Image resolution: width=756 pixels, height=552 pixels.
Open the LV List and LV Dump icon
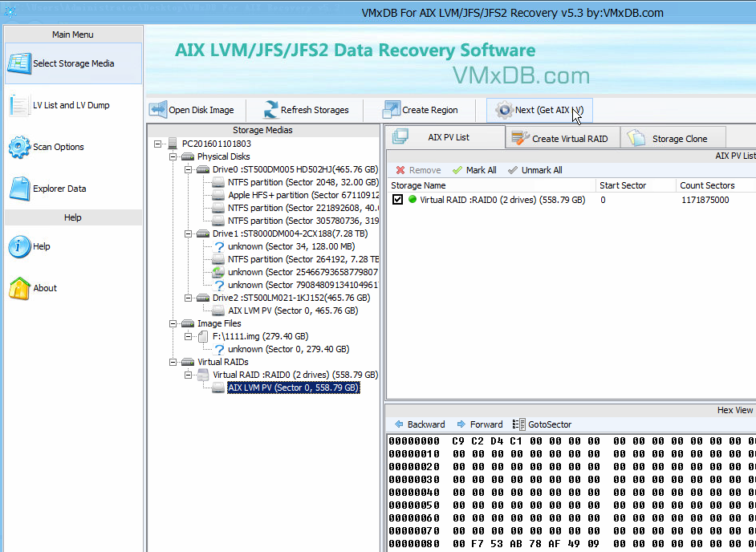coord(19,105)
